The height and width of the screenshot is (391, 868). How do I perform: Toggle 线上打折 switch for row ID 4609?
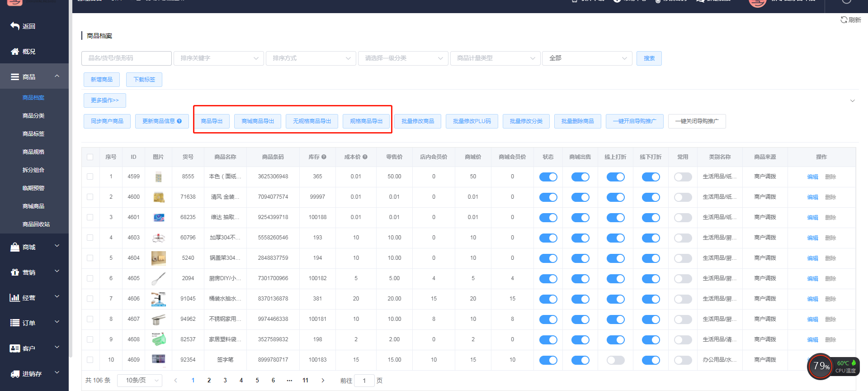(615, 360)
